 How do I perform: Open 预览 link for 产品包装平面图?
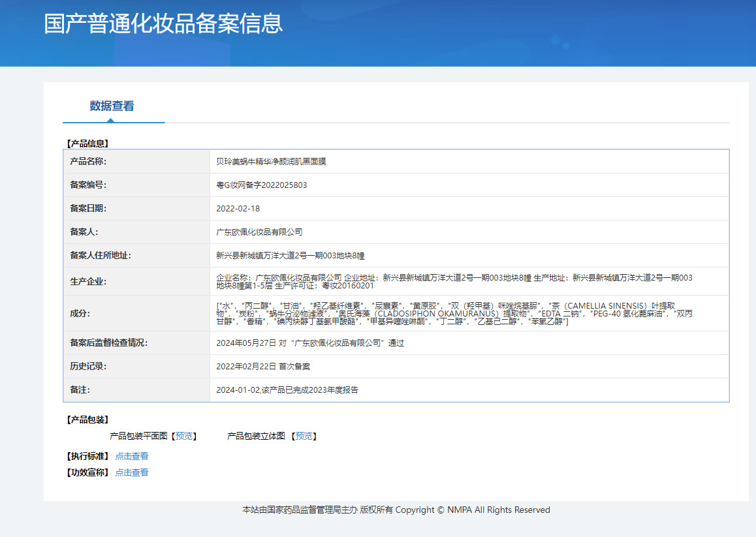pyautogui.click(x=184, y=436)
